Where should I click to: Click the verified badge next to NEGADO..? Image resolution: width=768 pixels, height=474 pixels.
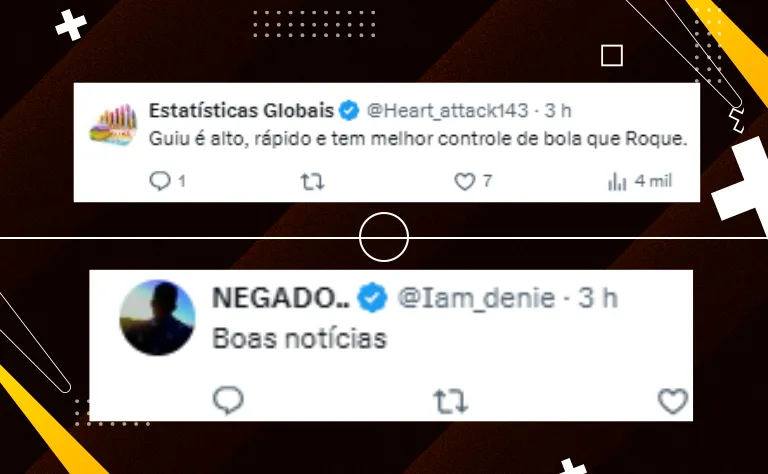point(372,298)
